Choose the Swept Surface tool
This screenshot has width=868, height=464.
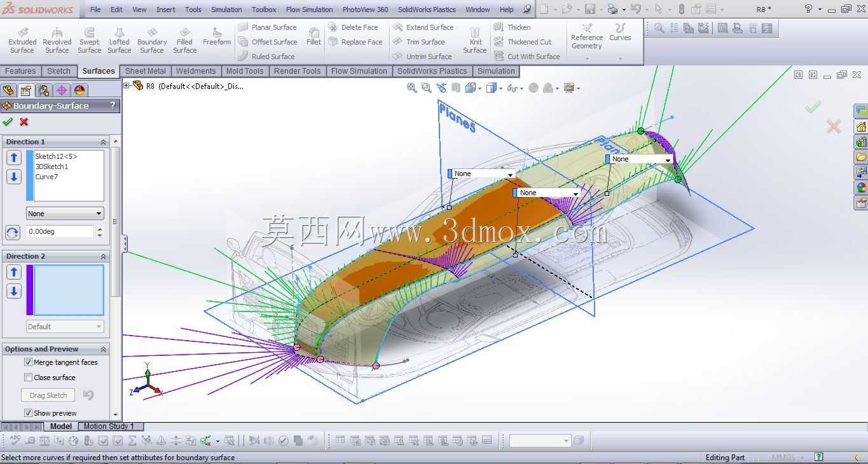[x=89, y=41]
